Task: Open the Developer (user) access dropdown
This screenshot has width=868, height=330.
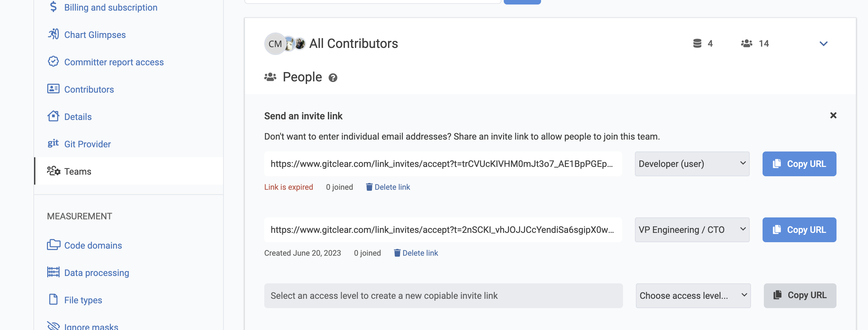Action: pos(692,164)
